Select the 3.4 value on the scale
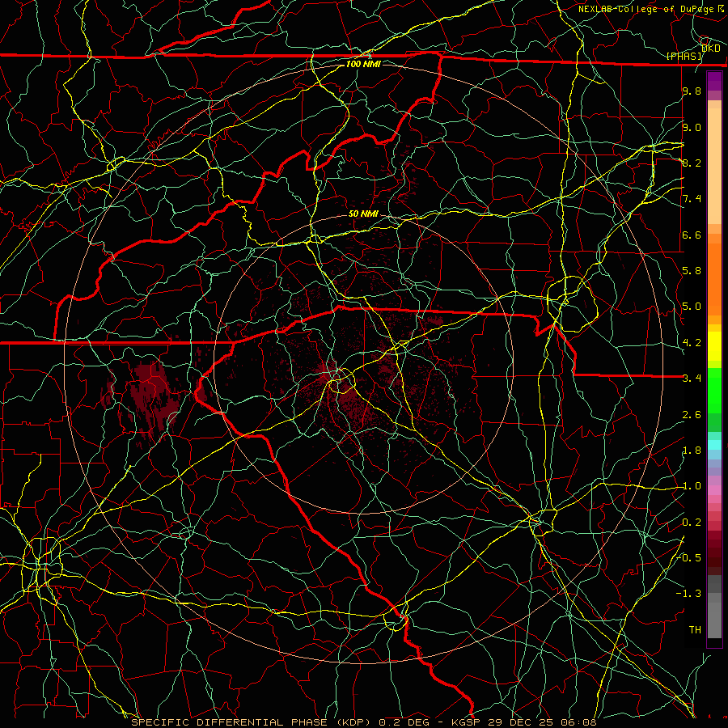Screen dimensions: 728x728 click(x=692, y=378)
